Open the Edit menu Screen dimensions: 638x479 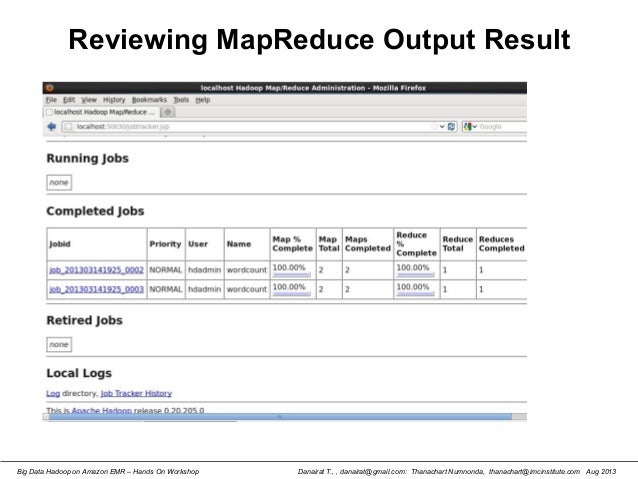pyautogui.click(x=69, y=100)
